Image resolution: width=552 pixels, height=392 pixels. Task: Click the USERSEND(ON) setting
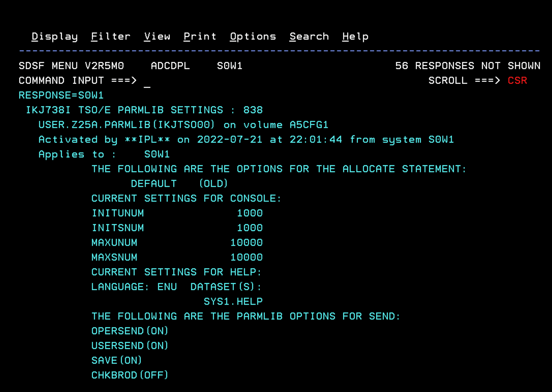(x=129, y=346)
